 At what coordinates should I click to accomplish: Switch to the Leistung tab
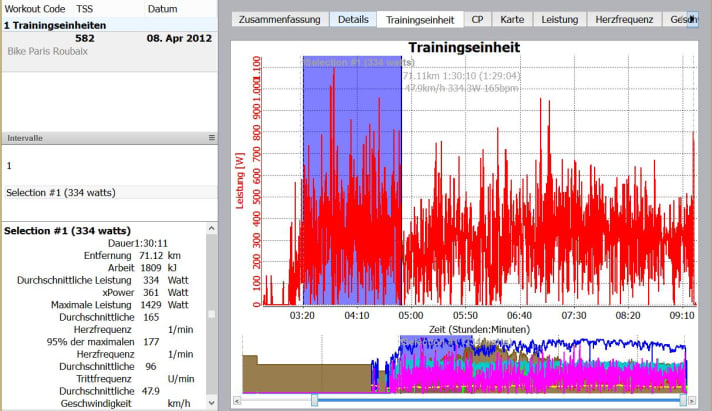[559, 19]
